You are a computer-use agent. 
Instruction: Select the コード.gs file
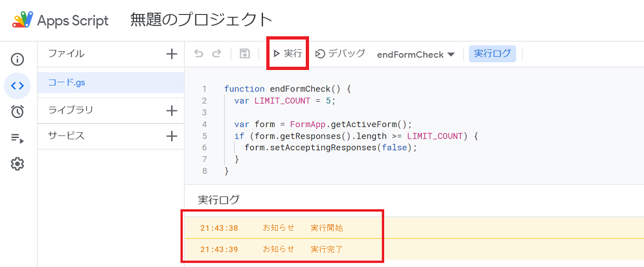click(x=111, y=82)
